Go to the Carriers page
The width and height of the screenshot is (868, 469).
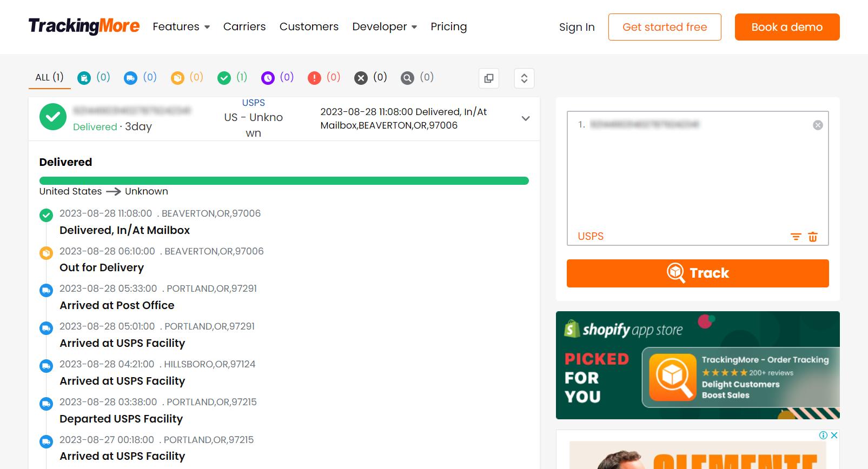pyautogui.click(x=244, y=26)
